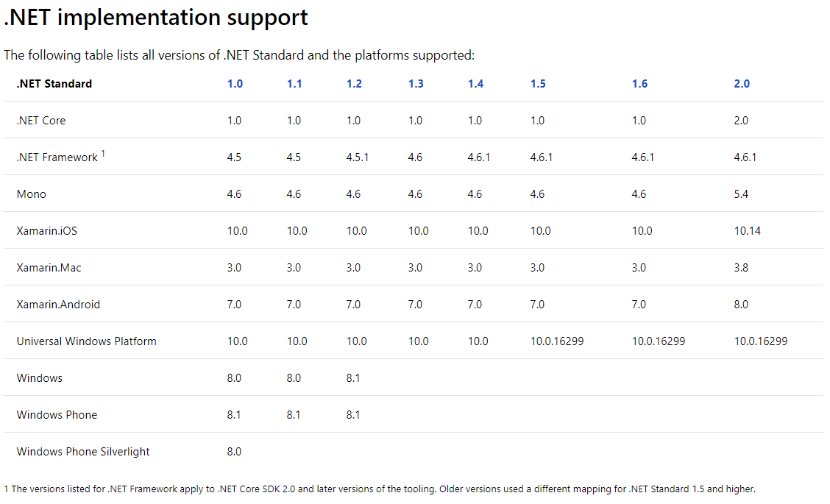The width and height of the screenshot is (830, 504).
Task: Click the bold ".NET Standard" column header
Action: pos(54,84)
